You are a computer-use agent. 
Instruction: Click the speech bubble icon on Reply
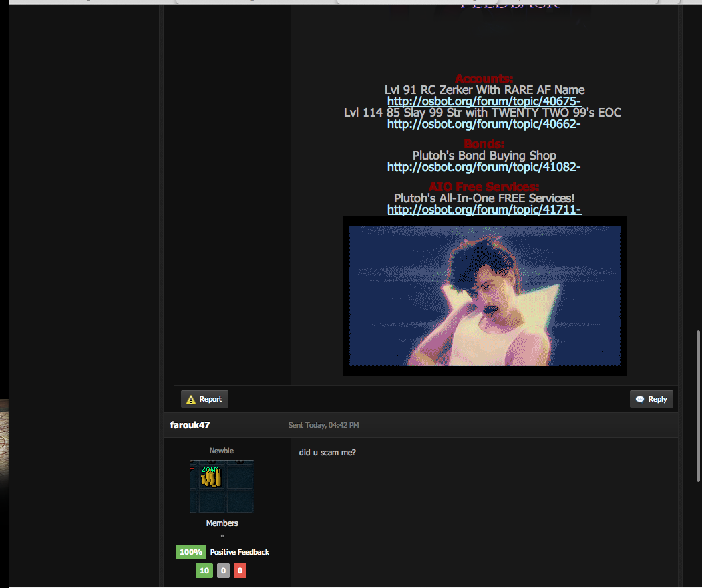coord(640,399)
